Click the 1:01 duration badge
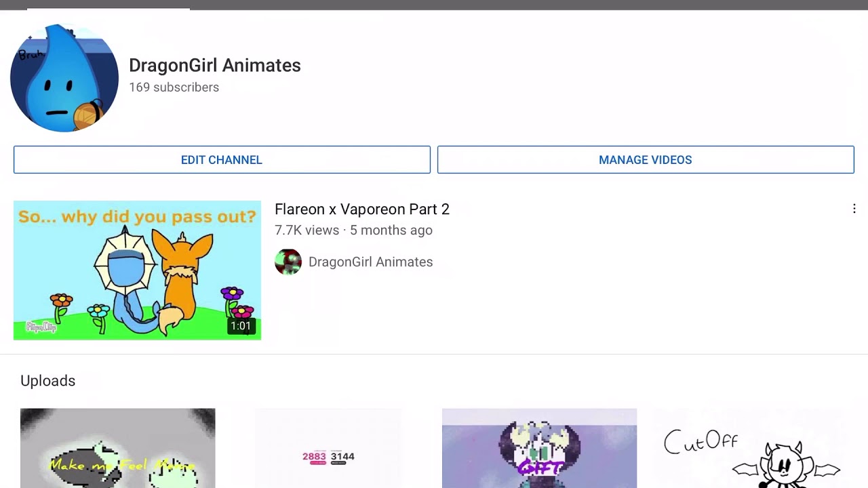The width and height of the screenshot is (868, 488). click(x=241, y=326)
